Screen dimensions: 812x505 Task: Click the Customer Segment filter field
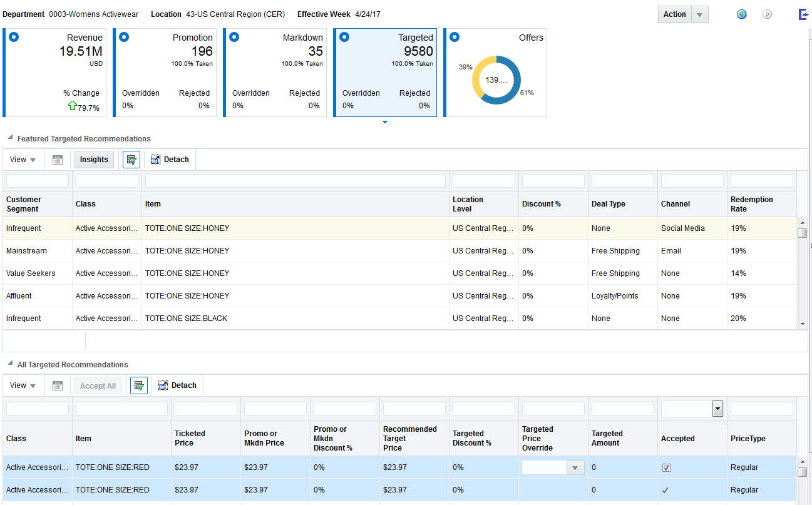pos(38,181)
